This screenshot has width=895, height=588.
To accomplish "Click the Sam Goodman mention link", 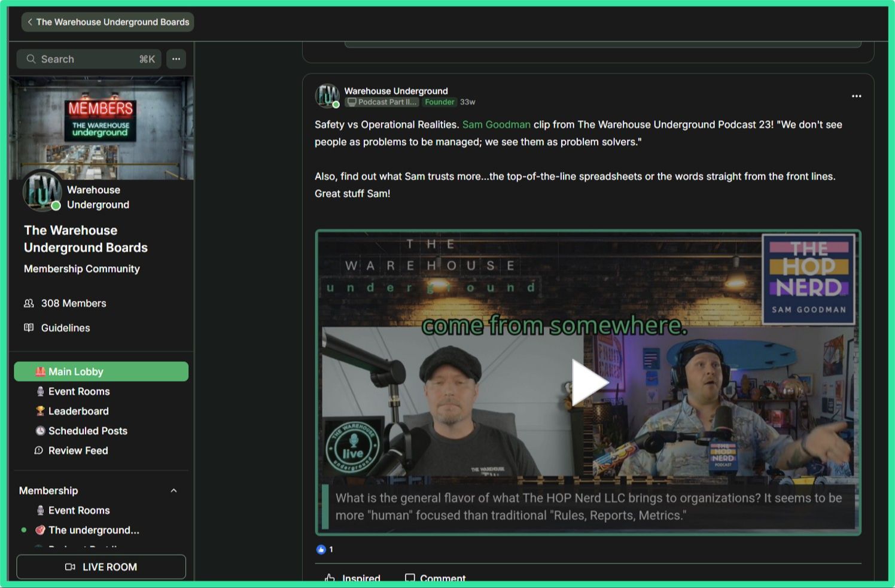I will 496,124.
